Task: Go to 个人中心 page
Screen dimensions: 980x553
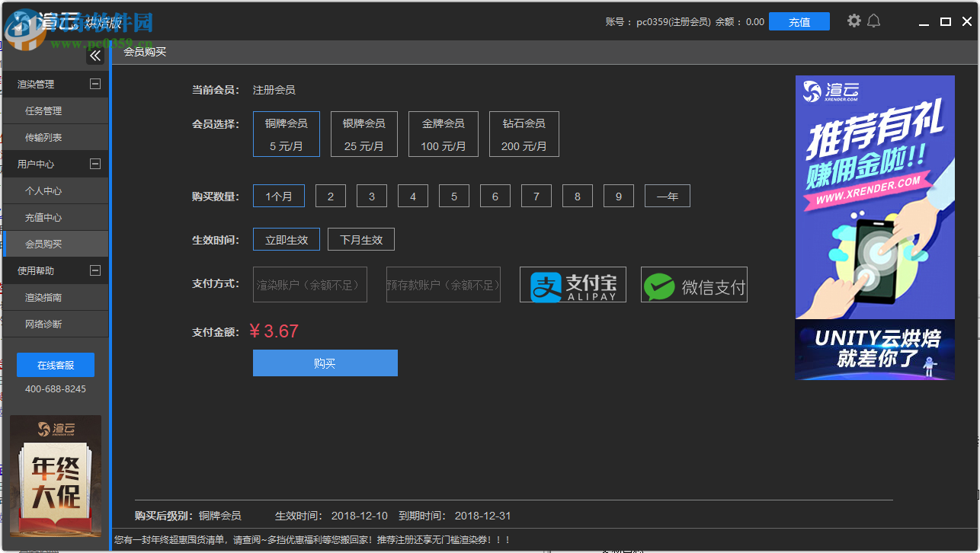Action: click(55, 190)
